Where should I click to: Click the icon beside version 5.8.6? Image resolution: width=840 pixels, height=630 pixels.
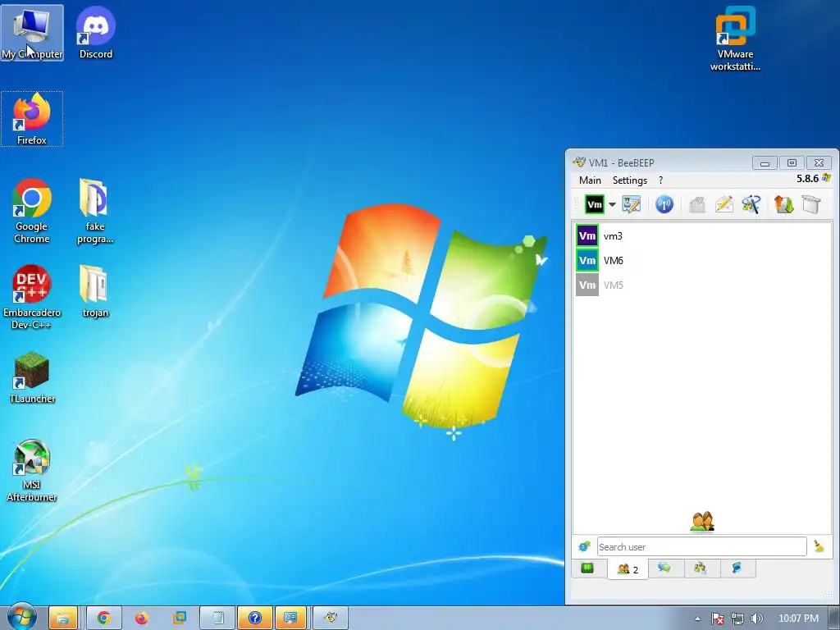pos(826,178)
